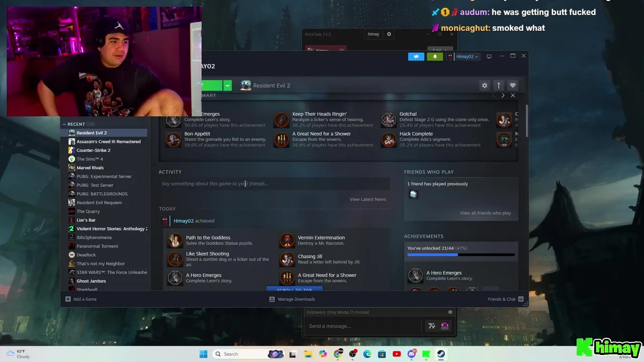
Task: Open Google Chrome from taskbar
Action: pyautogui.click(x=338, y=354)
